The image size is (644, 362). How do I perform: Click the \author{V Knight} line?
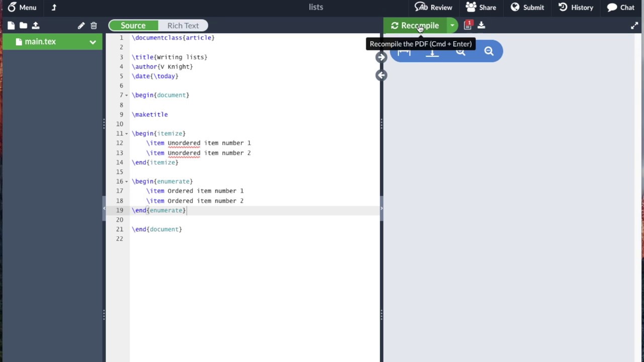pyautogui.click(x=163, y=66)
